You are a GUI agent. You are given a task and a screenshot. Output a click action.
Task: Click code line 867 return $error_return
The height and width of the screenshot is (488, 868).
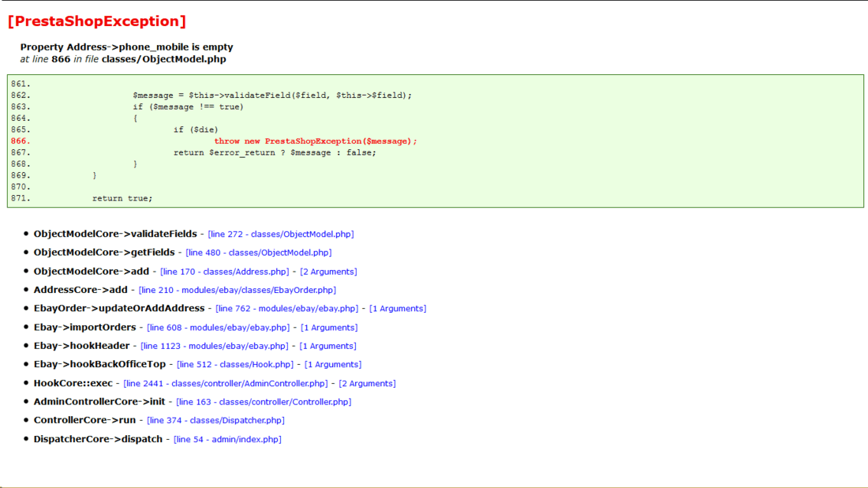275,152
